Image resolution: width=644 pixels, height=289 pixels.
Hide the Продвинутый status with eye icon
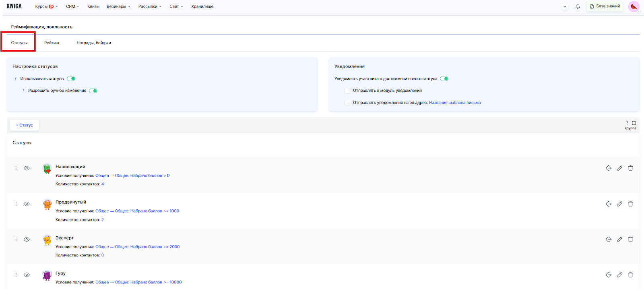click(x=27, y=204)
